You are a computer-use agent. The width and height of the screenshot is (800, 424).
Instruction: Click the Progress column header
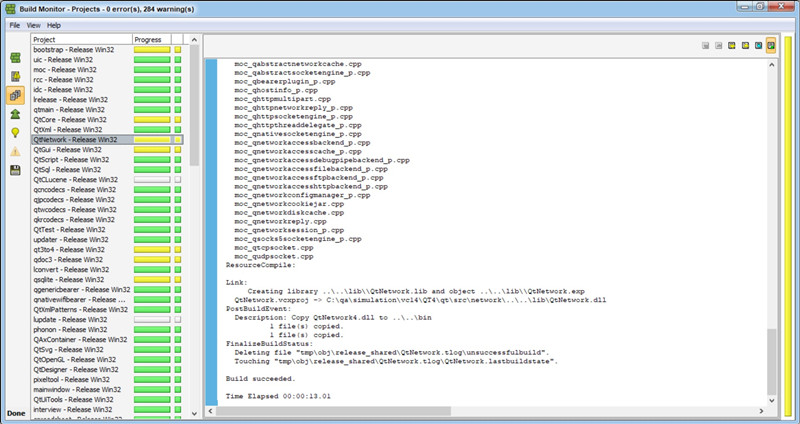pos(150,39)
